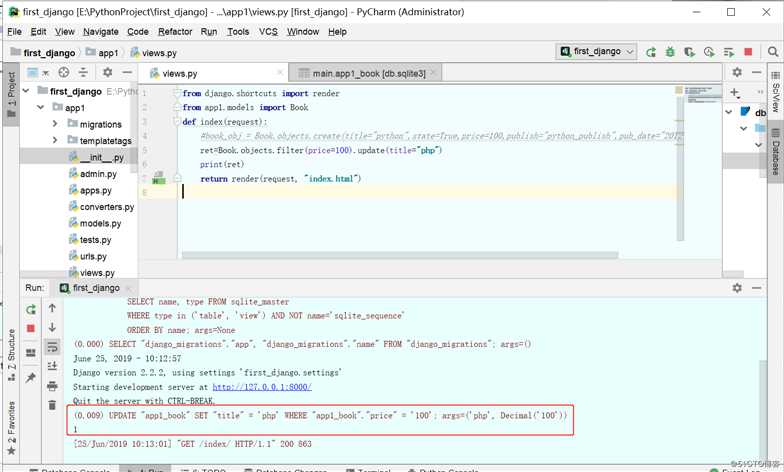Toggle scroll to end of output
This screenshot has height=472, width=784.
click(x=52, y=366)
